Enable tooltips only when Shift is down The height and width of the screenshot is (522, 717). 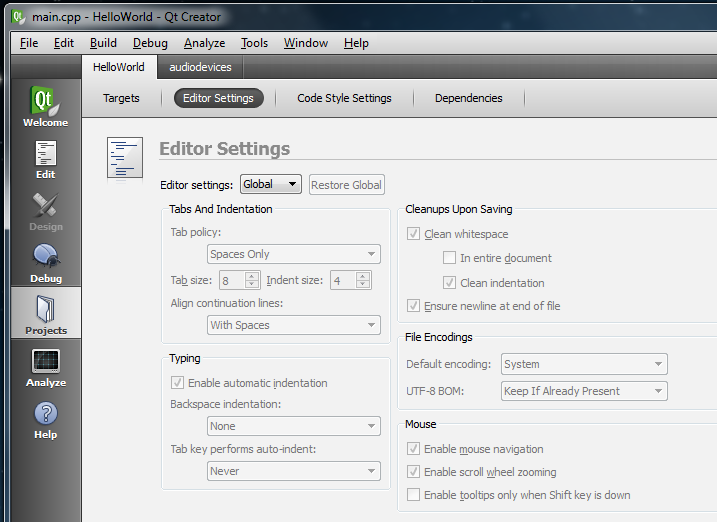pos(413,495)
